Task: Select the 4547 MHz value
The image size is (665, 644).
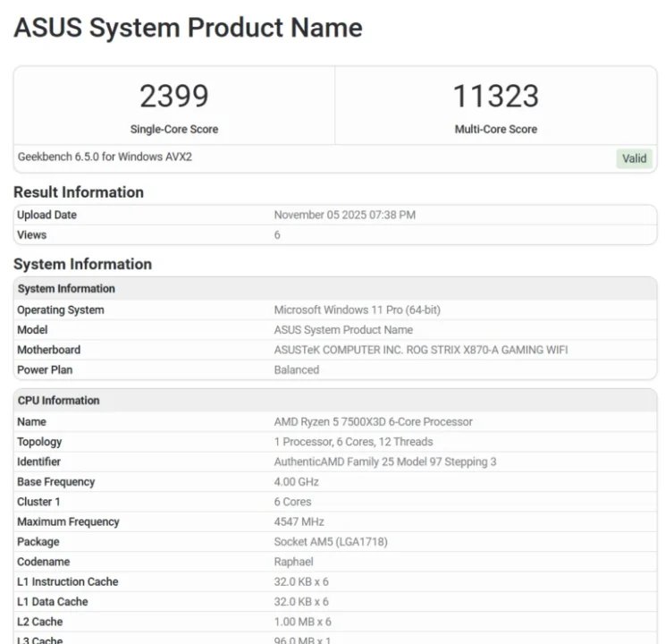Action: pyautogui.click(x=299, y=521)
